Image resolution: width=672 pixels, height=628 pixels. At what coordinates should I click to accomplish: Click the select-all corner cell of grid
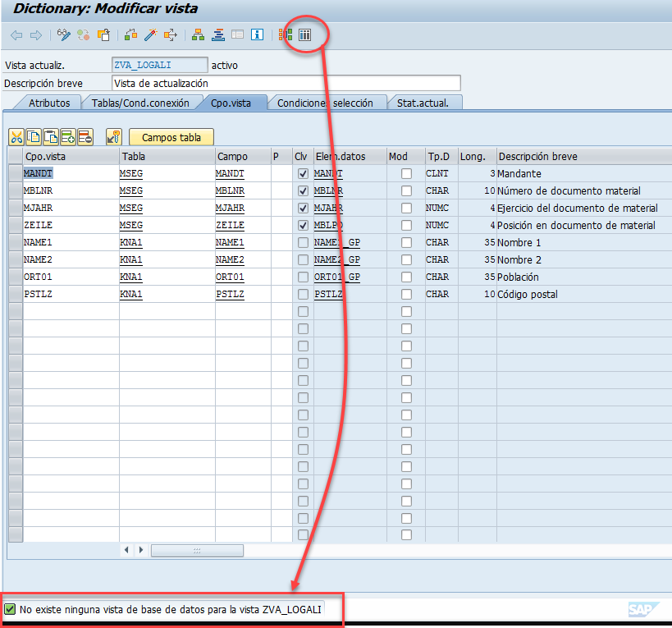point(16,156)
